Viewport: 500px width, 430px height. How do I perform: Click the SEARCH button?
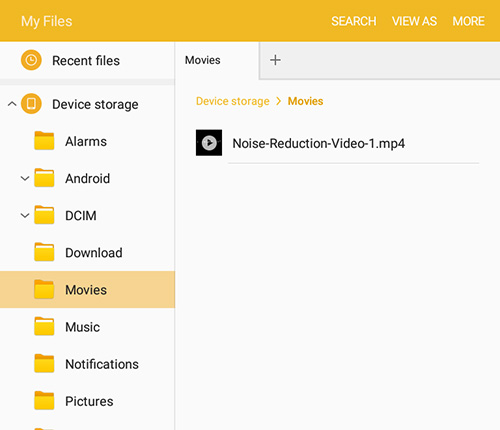(354, 21)
